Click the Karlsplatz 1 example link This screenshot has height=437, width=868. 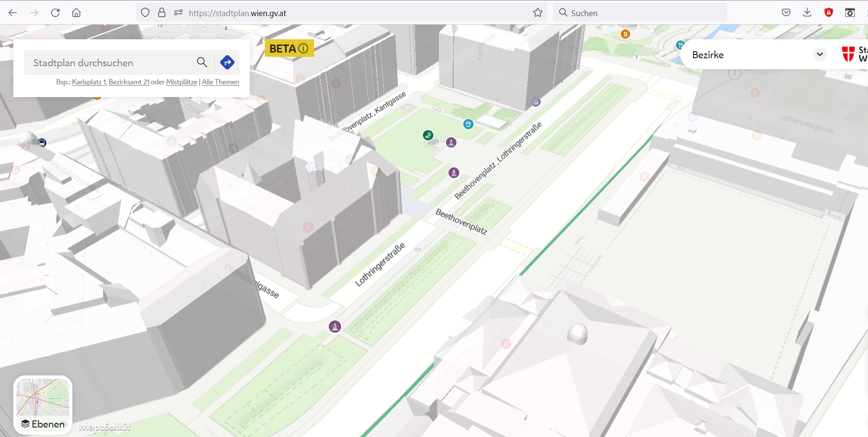(x=89, y=82)
